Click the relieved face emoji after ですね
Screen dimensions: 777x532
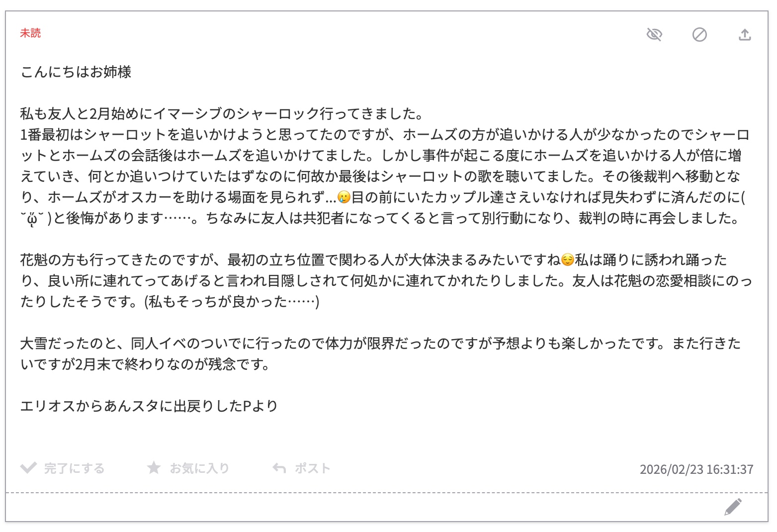tap(567, 260)
